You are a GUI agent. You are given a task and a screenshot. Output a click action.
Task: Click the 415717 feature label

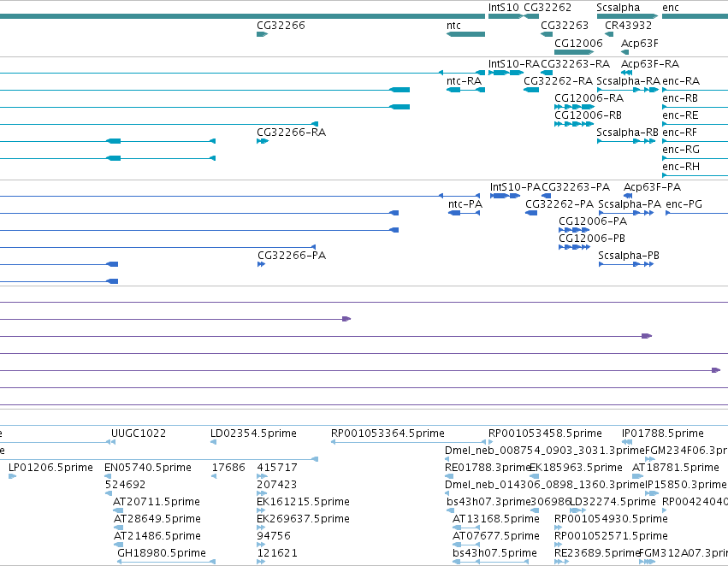277,469
